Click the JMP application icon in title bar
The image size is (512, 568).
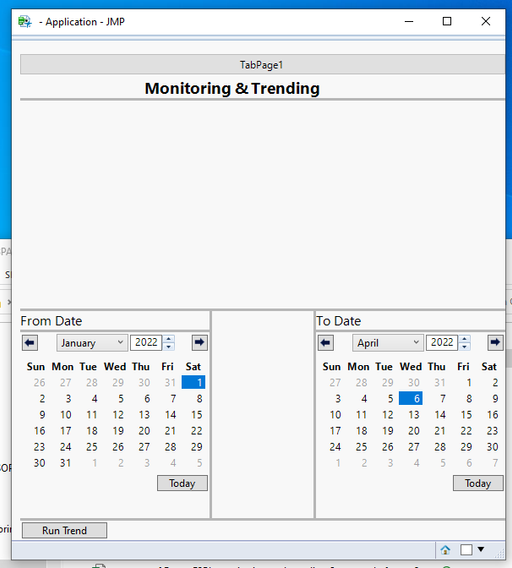(x=25, y=22)
